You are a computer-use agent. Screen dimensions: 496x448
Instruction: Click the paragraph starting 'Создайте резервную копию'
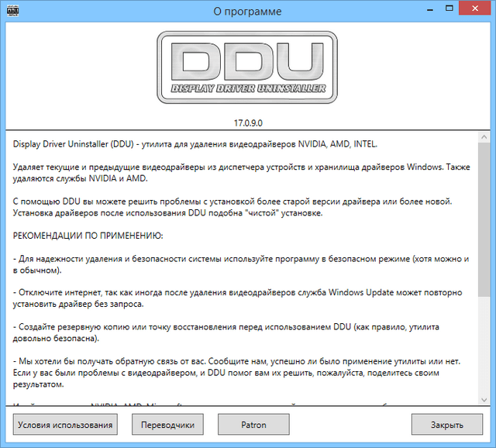(x=226, y=333)
